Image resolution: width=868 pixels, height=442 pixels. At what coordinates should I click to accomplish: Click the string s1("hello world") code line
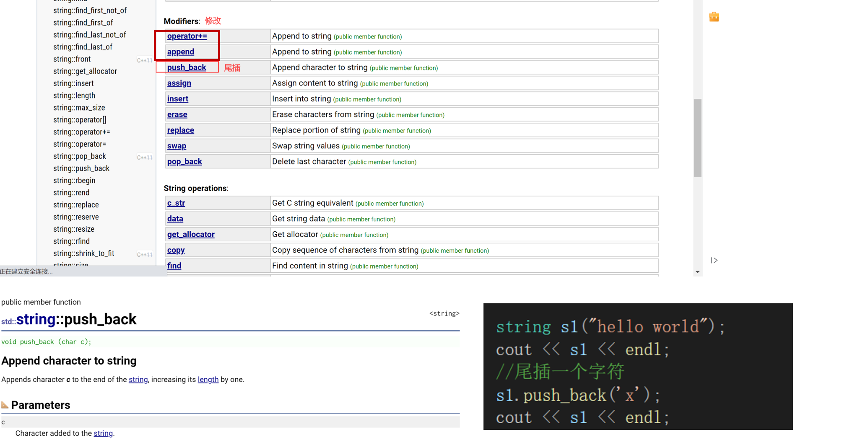click(x=611, y=326)
